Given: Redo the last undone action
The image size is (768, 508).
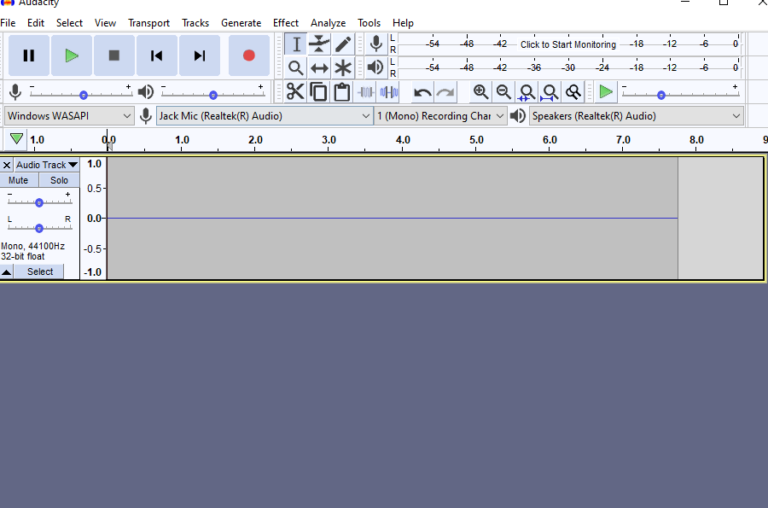Looking at the screenshot, I should [x=445, y=92].
